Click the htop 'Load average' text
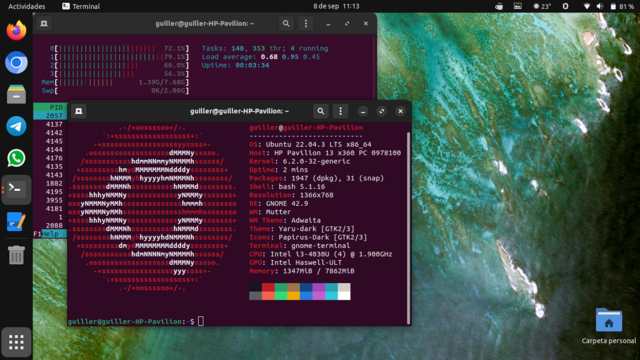Screen dimensions: 640x360 tap(260, 57)
